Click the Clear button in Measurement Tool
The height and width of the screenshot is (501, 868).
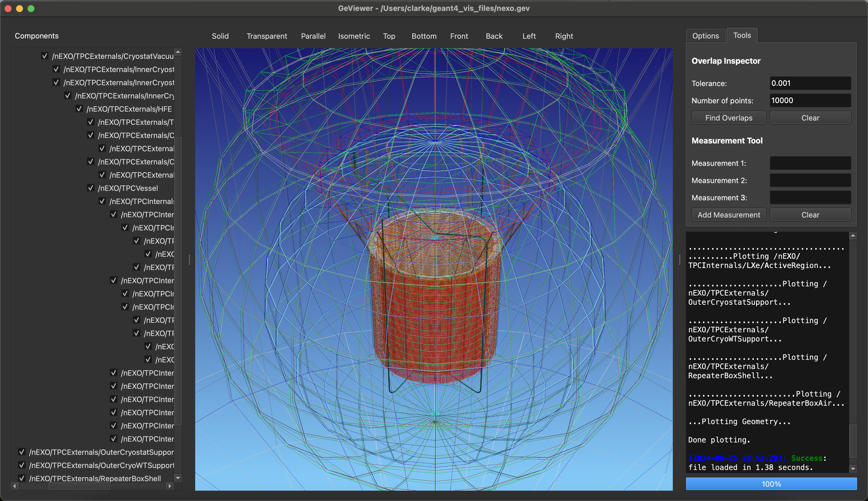coord(809,215)
